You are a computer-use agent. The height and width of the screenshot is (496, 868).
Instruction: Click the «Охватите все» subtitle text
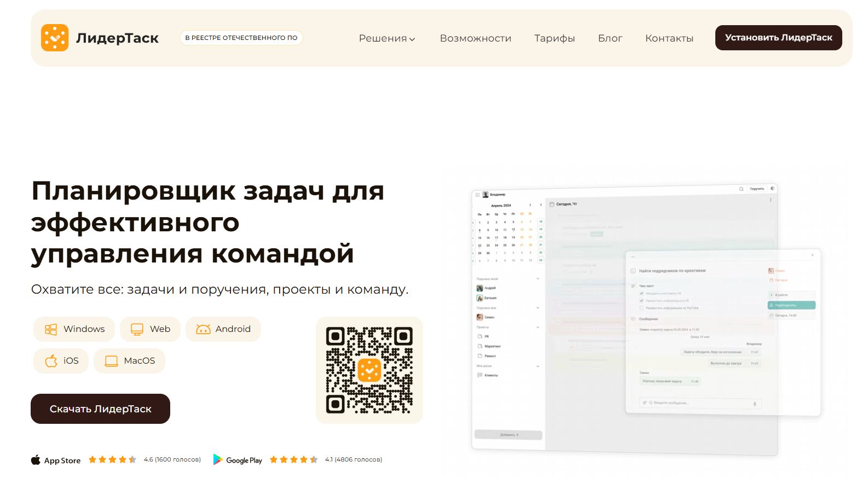(219, 289)
